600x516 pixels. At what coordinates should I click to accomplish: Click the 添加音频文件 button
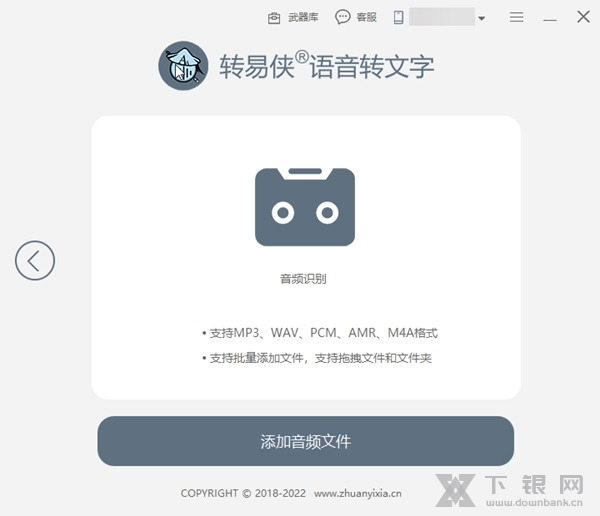point(306,441)
